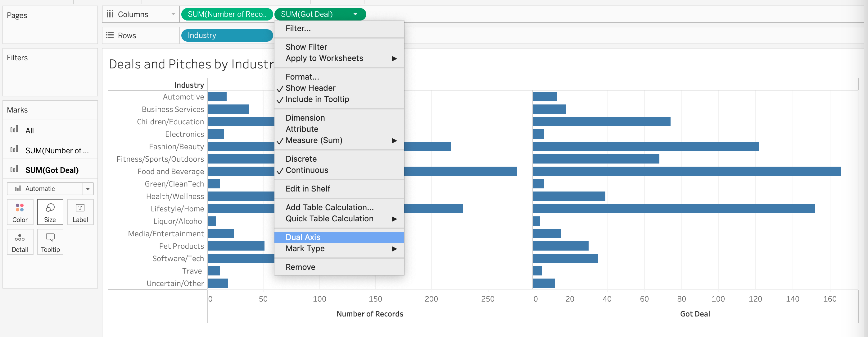This screenshot has width=868, height=337.
Task: Choose Dual Axis from context menu
Action: [303, 237]
